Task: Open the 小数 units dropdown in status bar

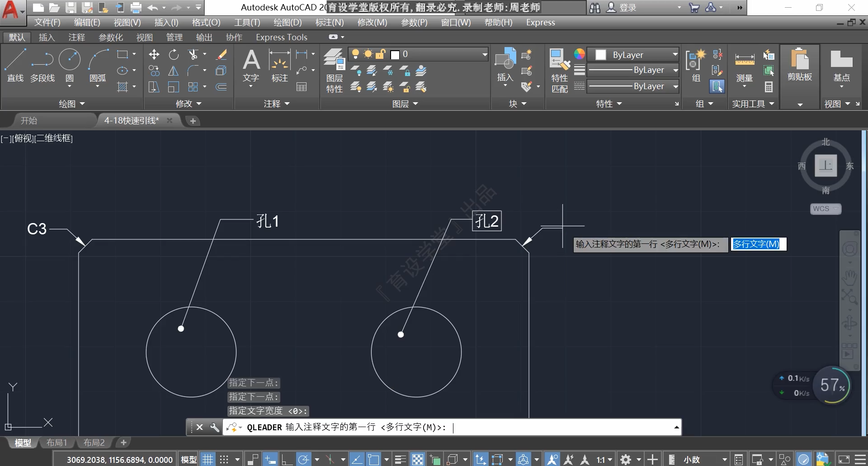Action: (x=705, y=460)
